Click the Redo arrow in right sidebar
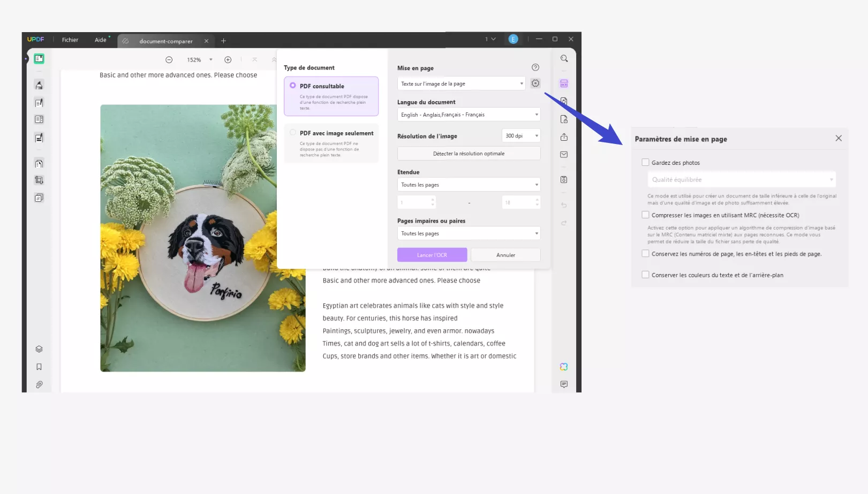 click(x=564, y=223)
